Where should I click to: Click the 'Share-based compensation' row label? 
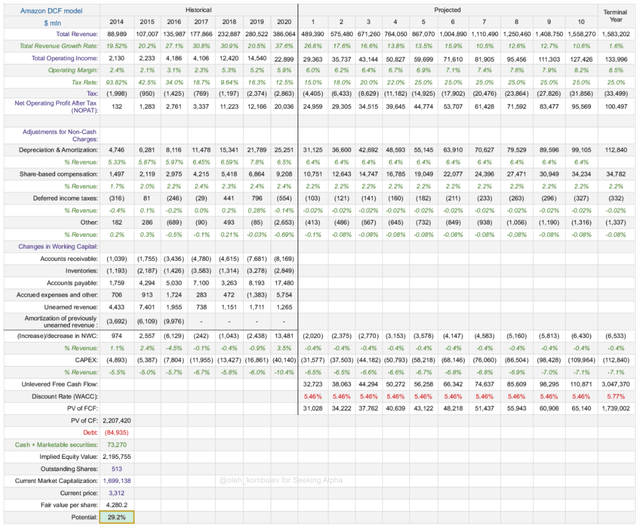point(59,174)
